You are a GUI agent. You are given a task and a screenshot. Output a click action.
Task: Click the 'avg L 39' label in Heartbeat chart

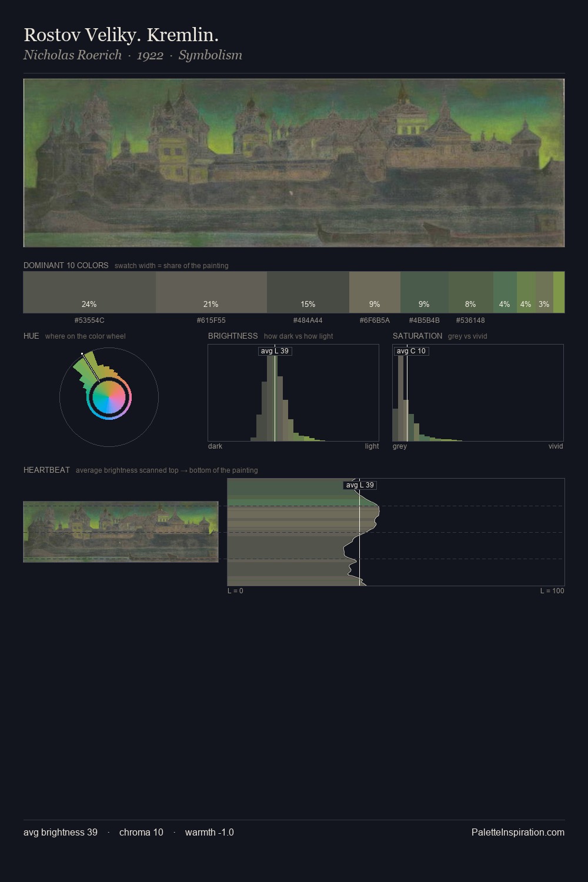pos(360,485)
